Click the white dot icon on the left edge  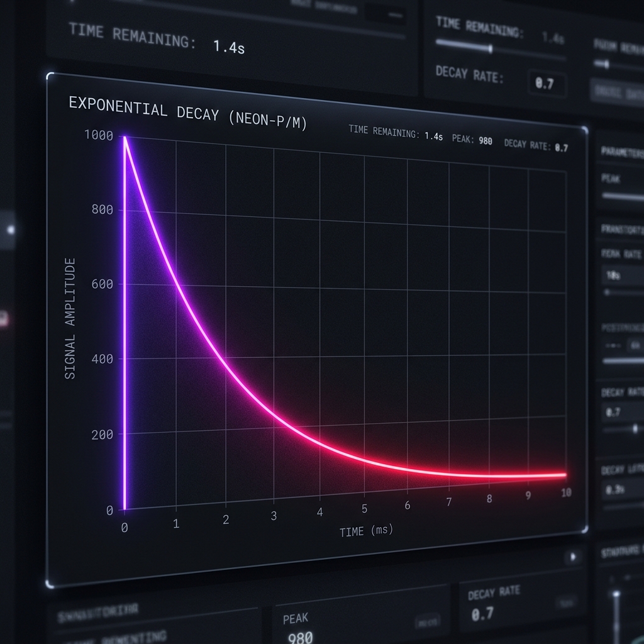pyautogui.click(x=11, y=230)
